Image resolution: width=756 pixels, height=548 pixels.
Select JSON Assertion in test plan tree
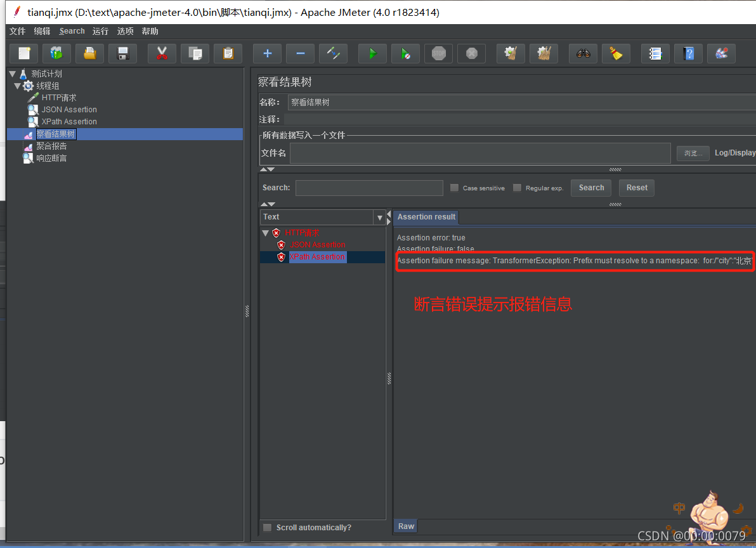click(69, 110)
